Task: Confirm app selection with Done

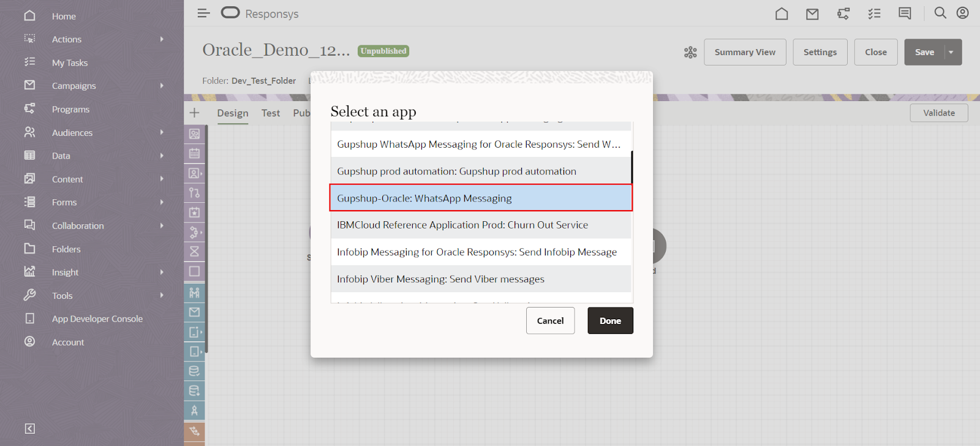Action: point(610,320)
